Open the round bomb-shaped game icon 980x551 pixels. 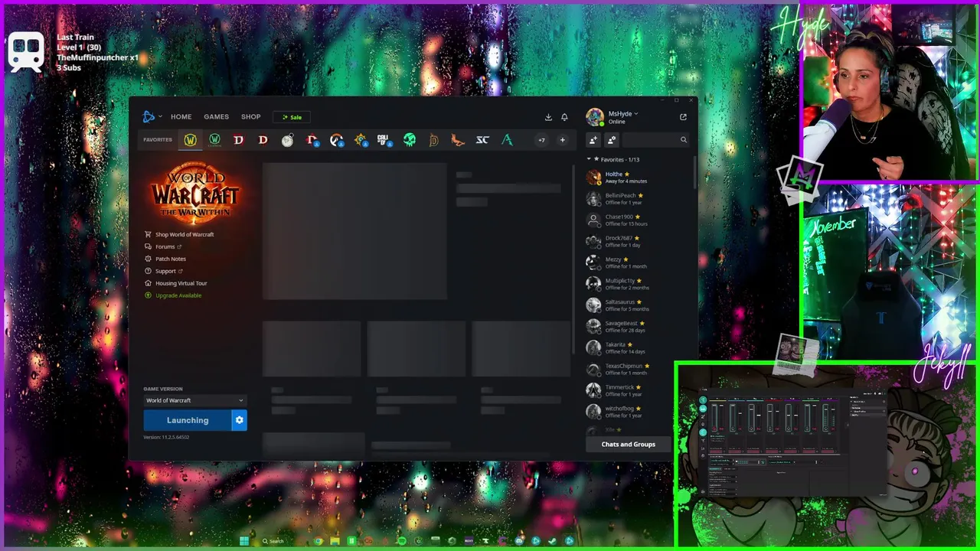287,140
